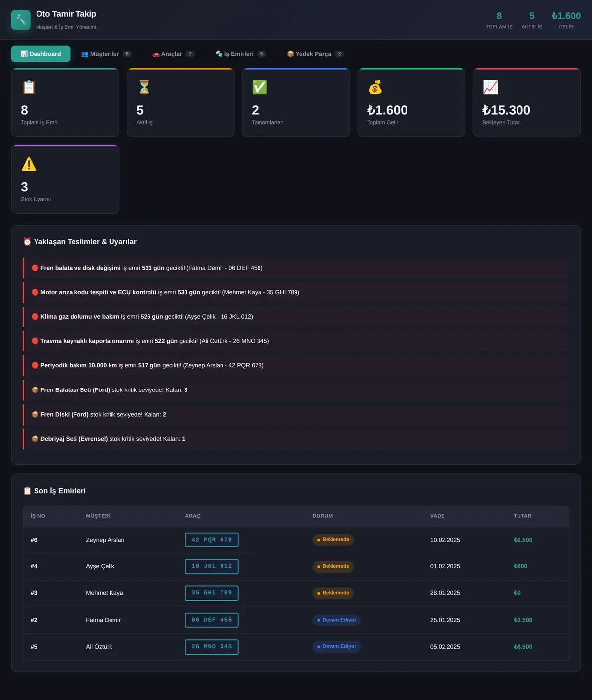Viewport: 592px width, 700px height.
Task: Click job number #6 in the table
Action: point(34,540)
